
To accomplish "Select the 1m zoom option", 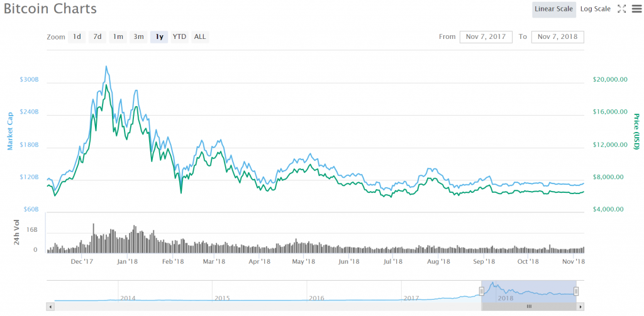I will [x=118, y=36].
